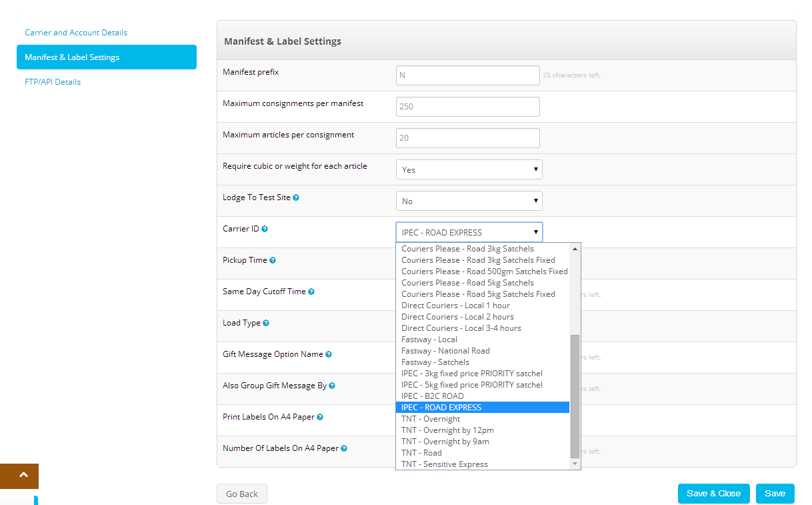Choose Direct Couriers - Local 2 hours

click(483, 317)
